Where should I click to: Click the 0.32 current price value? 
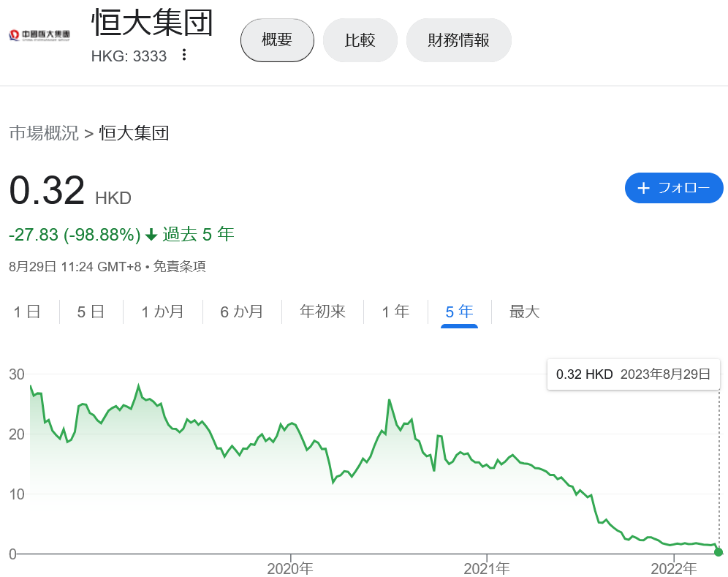47,190
